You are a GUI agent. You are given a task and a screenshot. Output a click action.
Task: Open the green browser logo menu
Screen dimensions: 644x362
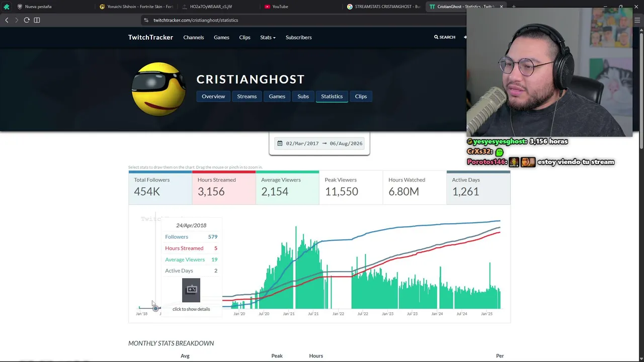click(x=7, y=7)
